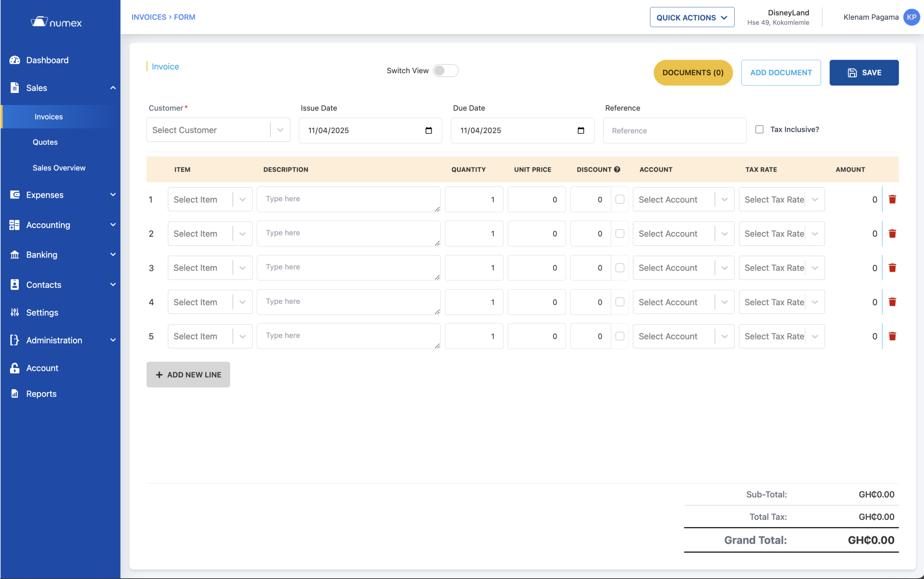924x579 pixels.
Task: Open Select Account dropdown on line 2
Action: [x=683, y=234]
